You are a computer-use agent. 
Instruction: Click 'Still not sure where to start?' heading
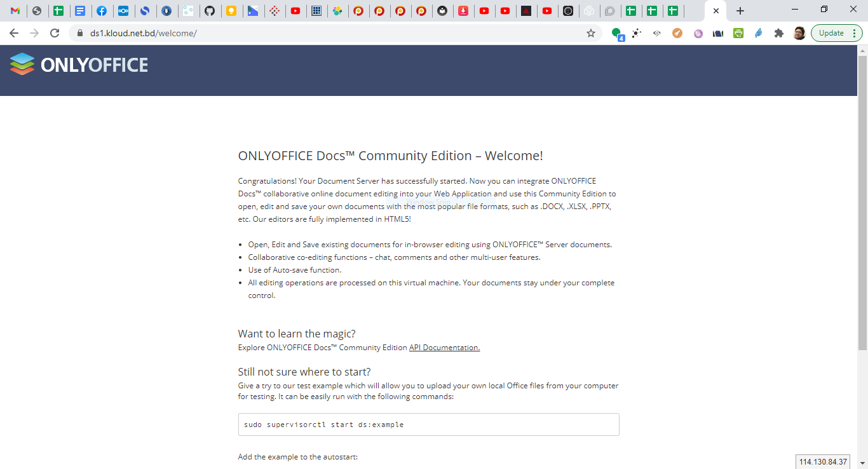304,372
